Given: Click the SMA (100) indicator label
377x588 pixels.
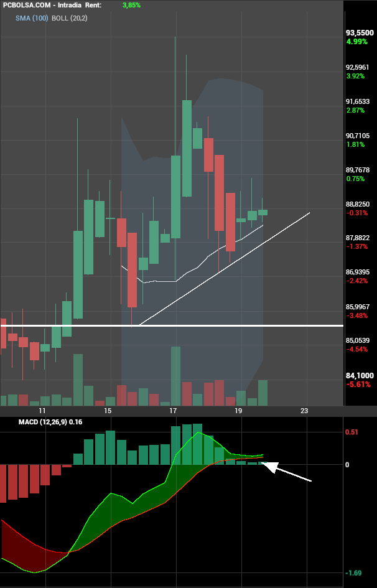Looking at the screenshot, I should pos(32,18).
